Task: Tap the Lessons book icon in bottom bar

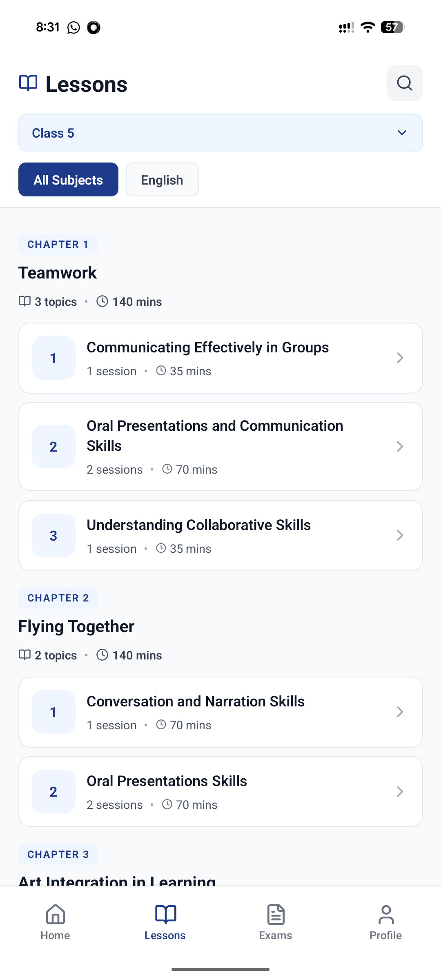Action: [x=165, y=914]
